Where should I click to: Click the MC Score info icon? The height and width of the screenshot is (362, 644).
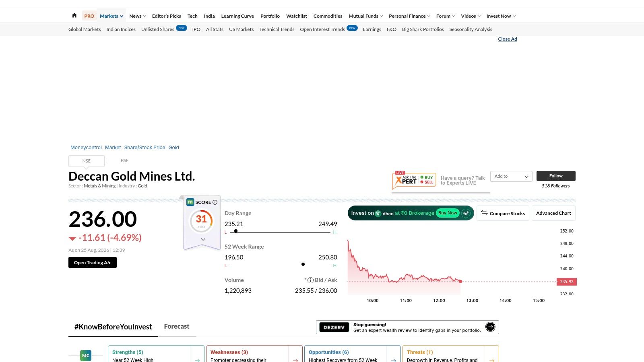(x=215, y=202)
